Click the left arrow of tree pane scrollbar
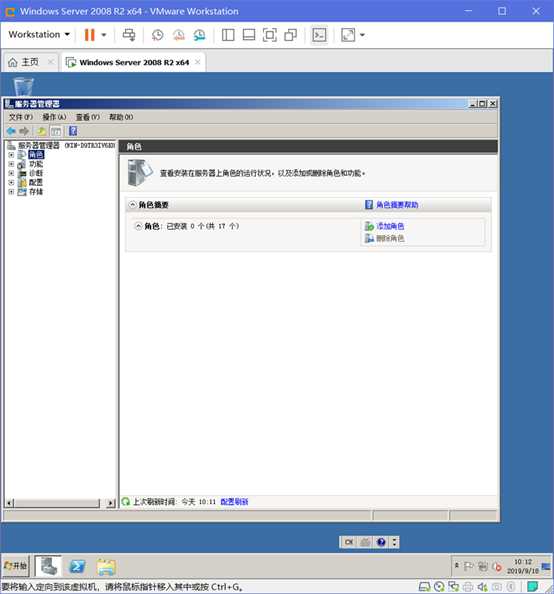 (x=10, y=503)
